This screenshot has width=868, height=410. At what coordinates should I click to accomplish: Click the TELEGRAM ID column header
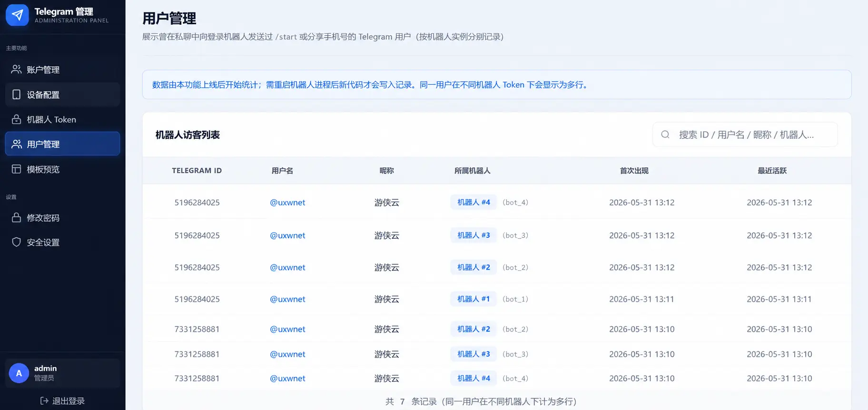coord(197,170)
